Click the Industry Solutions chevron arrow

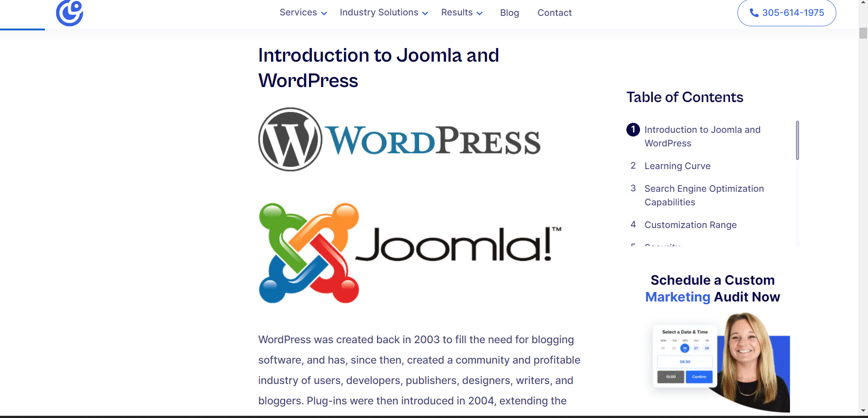(425, 14)
